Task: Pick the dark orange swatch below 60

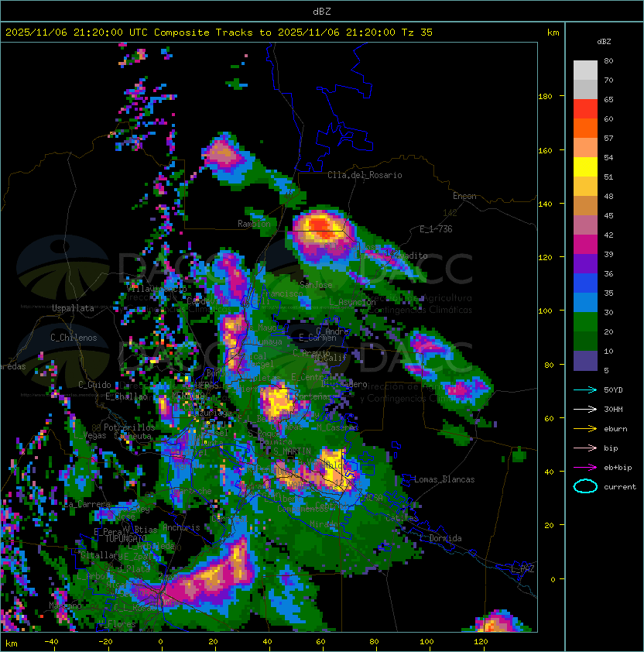Action: (585, 129)
